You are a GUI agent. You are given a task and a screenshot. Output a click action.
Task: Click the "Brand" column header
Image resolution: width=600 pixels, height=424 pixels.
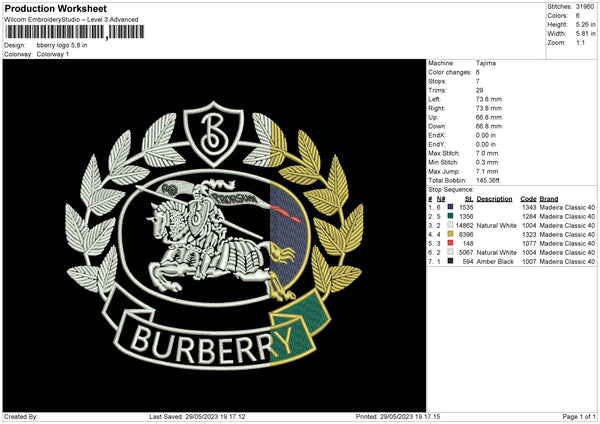(x=549, y=199)
